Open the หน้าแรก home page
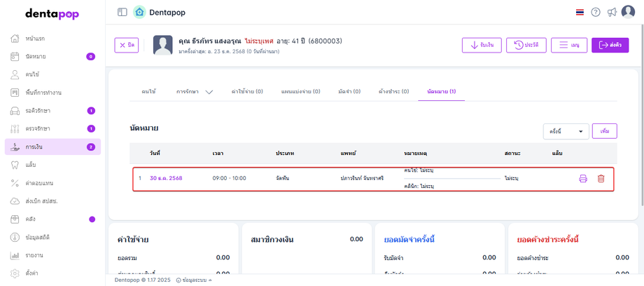This screenshot has width=644, height=286. coord(35,38)
